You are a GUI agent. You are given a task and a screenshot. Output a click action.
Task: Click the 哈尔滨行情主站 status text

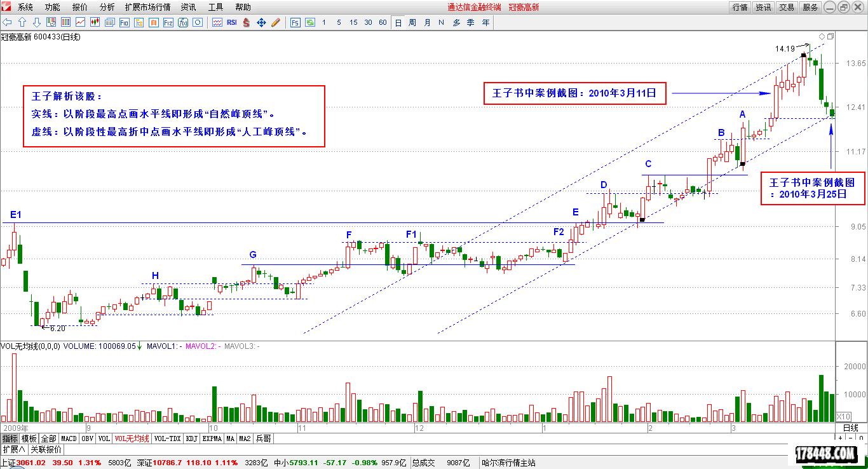pyautogui.click(x=508, y=463)
